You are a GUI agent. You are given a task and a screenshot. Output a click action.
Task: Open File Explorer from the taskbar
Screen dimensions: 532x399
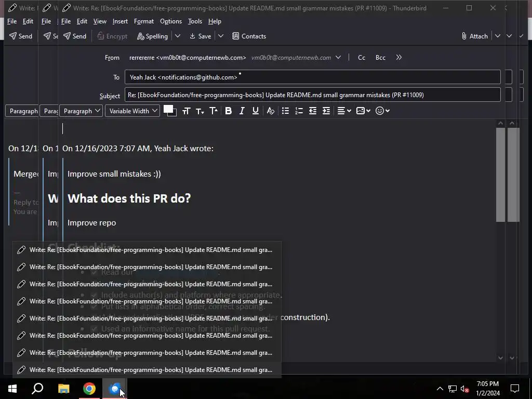point(63,388)
